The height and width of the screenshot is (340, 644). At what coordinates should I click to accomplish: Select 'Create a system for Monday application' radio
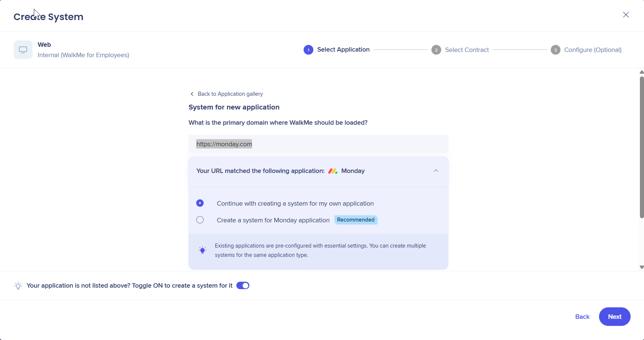tap(200, 220)
